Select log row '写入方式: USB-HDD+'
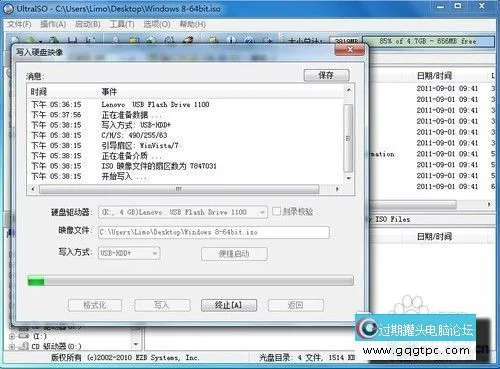The image size is (500, 369). point(185,125)
